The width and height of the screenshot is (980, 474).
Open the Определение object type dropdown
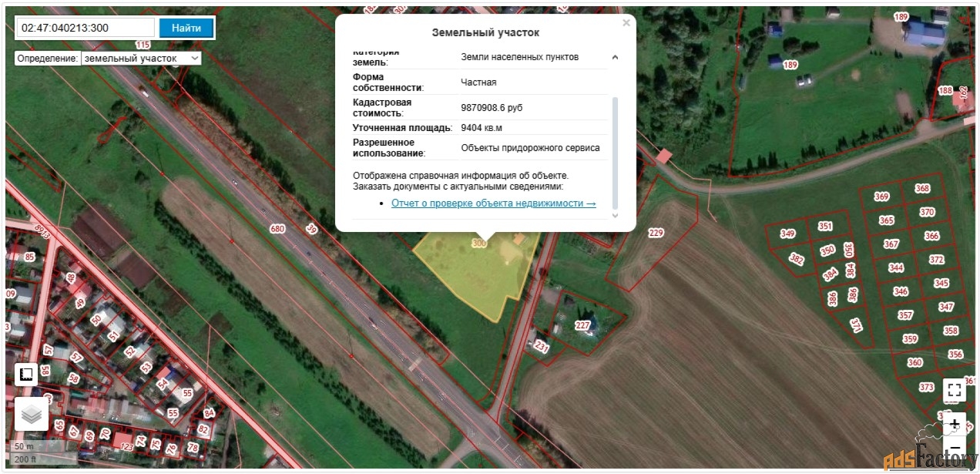[141, 58]
